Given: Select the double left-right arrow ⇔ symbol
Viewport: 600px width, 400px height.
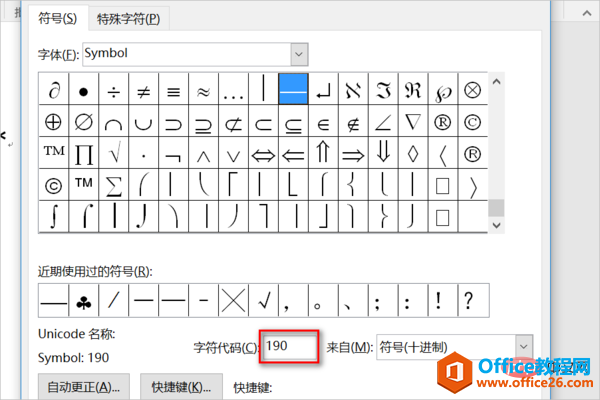Looking at the screenshot, I should click(263, 153).
